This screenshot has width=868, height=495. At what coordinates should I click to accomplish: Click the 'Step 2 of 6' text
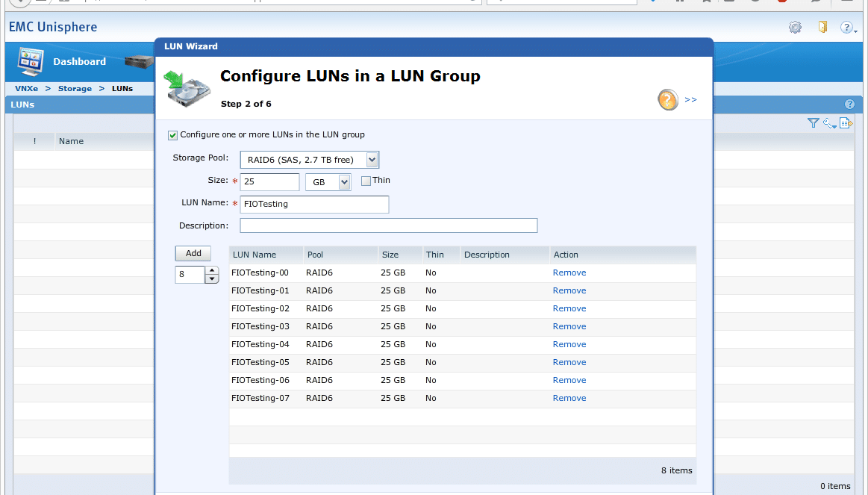pyautogui.click(x=246, y=104)
